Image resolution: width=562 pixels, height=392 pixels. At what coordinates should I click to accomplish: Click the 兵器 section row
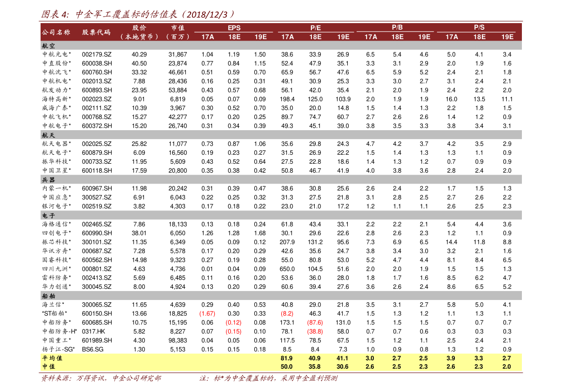click(281, 180)
